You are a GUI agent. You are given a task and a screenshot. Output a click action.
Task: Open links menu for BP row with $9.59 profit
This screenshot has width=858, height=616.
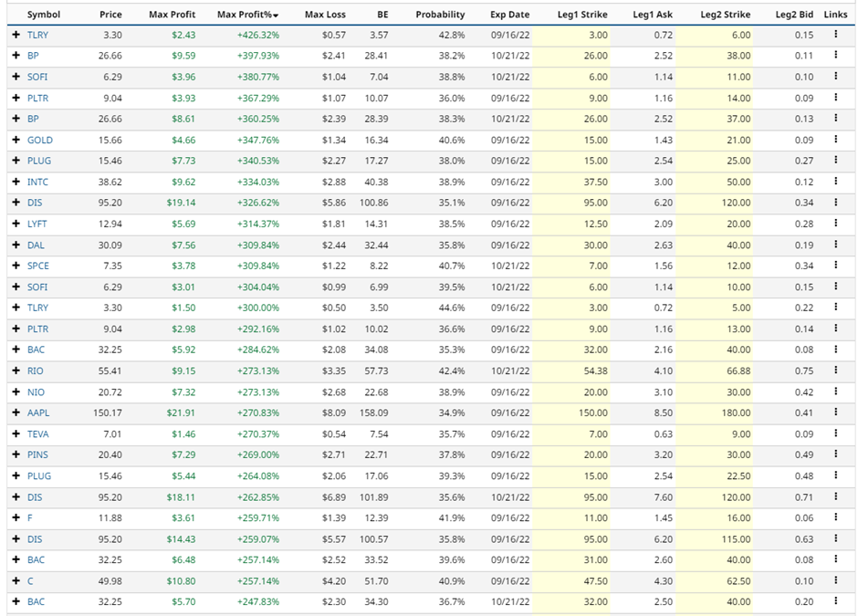pyautogui.click(x=835, y=55)
